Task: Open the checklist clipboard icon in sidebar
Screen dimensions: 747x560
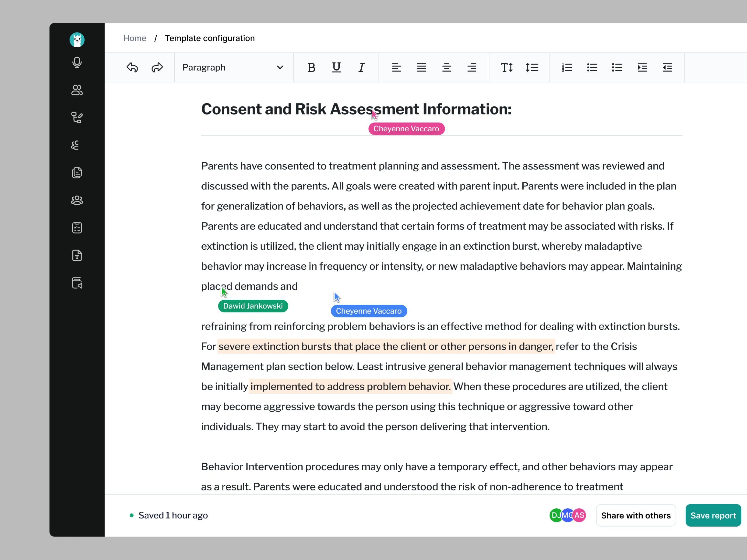Action: coord(77,228)
